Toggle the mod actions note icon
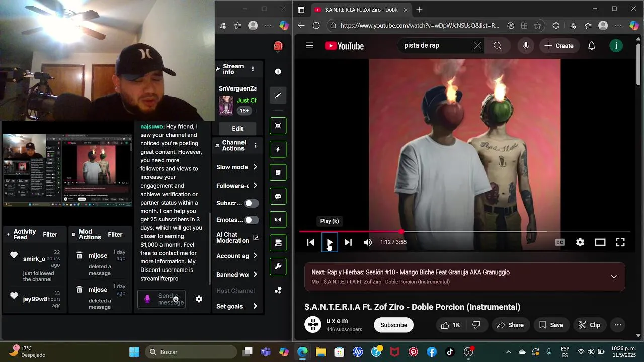This screenshot has height=362, width=644. pyautogui.click(x=278, y=172)
